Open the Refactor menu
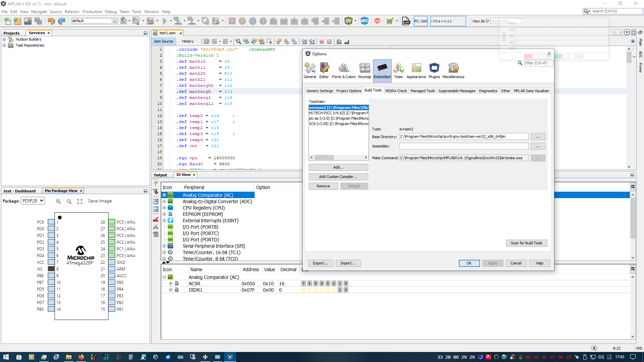The height and width of the screenshot is (362, 644). (x=72, y=11)
